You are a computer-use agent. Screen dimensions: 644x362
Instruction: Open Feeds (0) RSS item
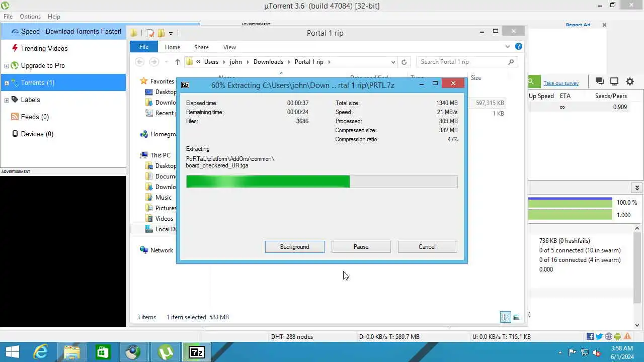click(x=35, y=117)
